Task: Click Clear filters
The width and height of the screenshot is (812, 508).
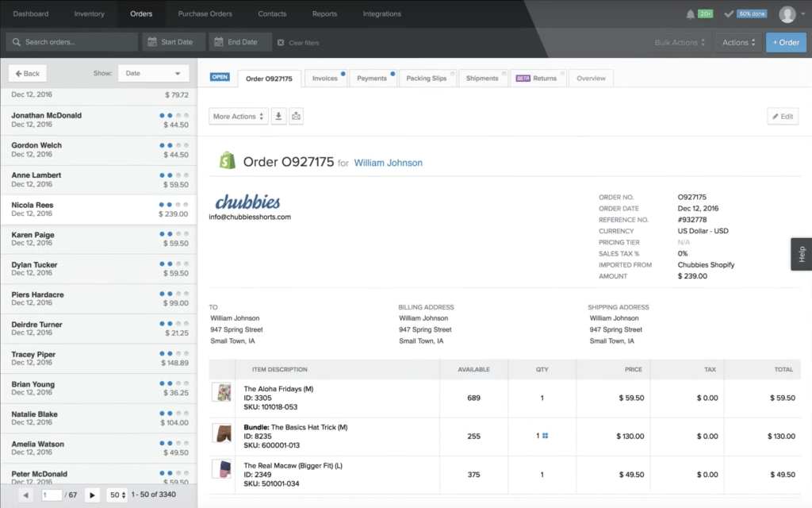Action: point(298,43)
